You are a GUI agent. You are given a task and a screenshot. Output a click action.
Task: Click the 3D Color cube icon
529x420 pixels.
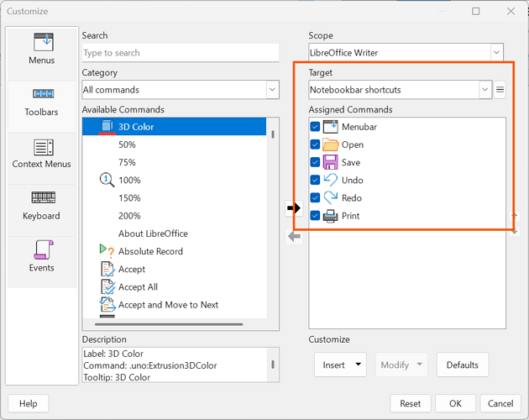point(107,126)
